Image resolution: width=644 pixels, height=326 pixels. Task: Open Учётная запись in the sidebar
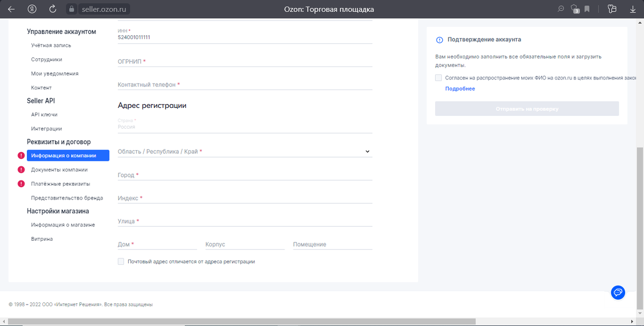51,46
